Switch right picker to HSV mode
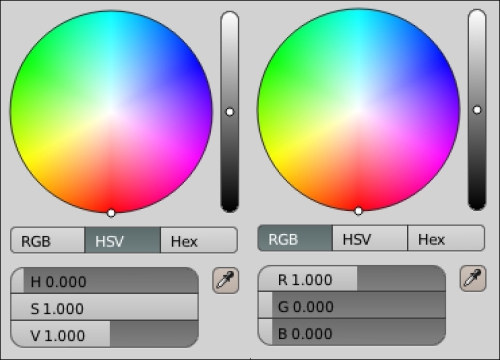Image resolution: width=500 pixels, height=360 pixels. pos(370,238)
